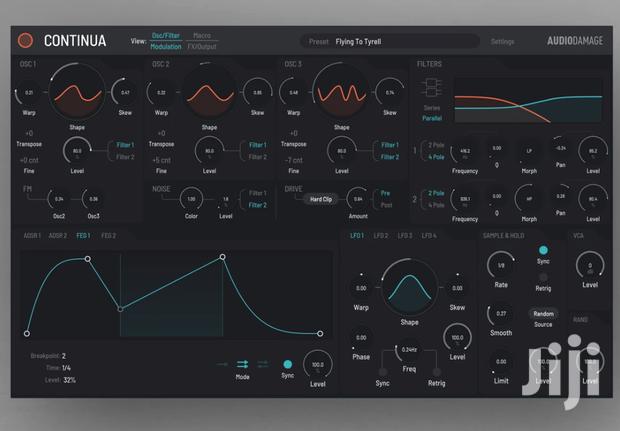
Task: Set Filter 2 to 4 Pole
Action: 436,205
